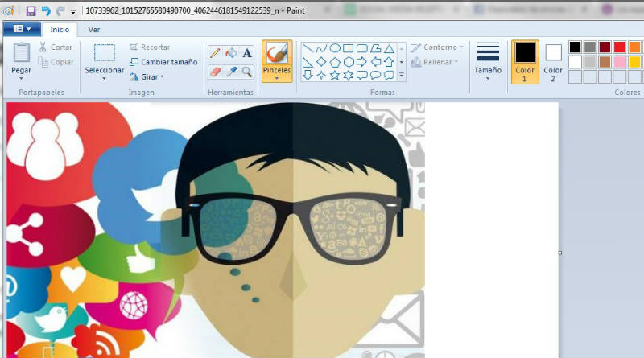Select the Text tool

(247, 53)
